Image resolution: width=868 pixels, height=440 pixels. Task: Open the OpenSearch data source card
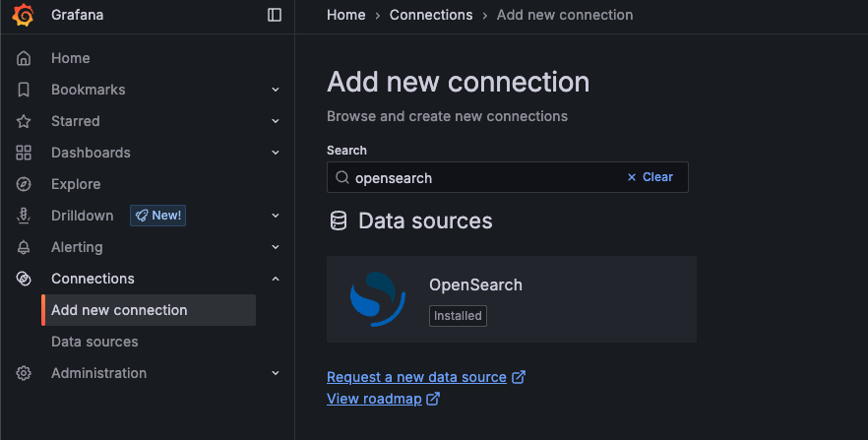(512, 299)
